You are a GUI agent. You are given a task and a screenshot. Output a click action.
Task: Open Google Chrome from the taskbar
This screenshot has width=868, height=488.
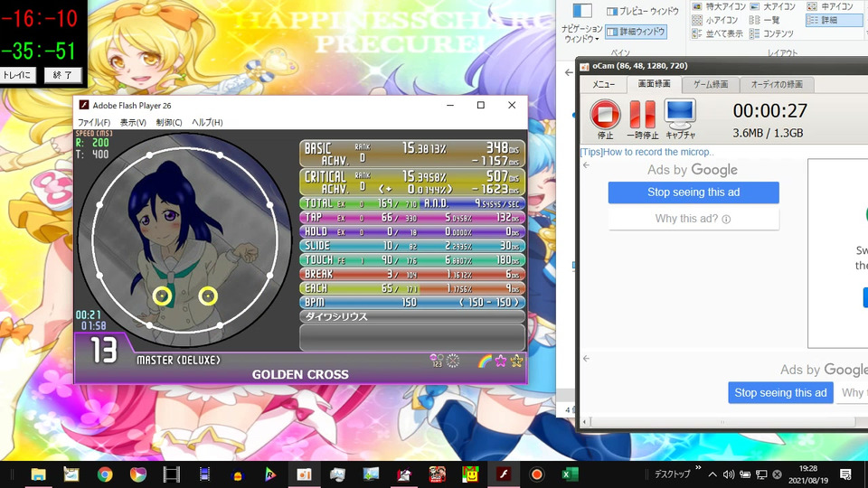pos(105,474)
